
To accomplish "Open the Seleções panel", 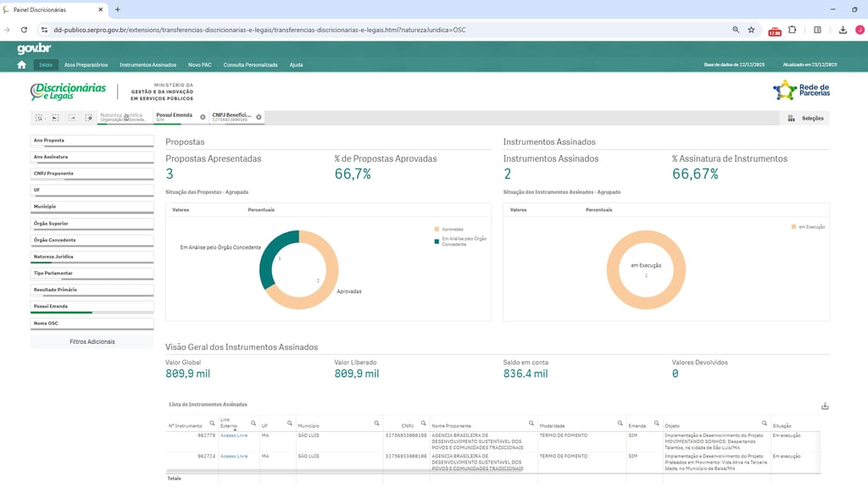I will 805,119.
